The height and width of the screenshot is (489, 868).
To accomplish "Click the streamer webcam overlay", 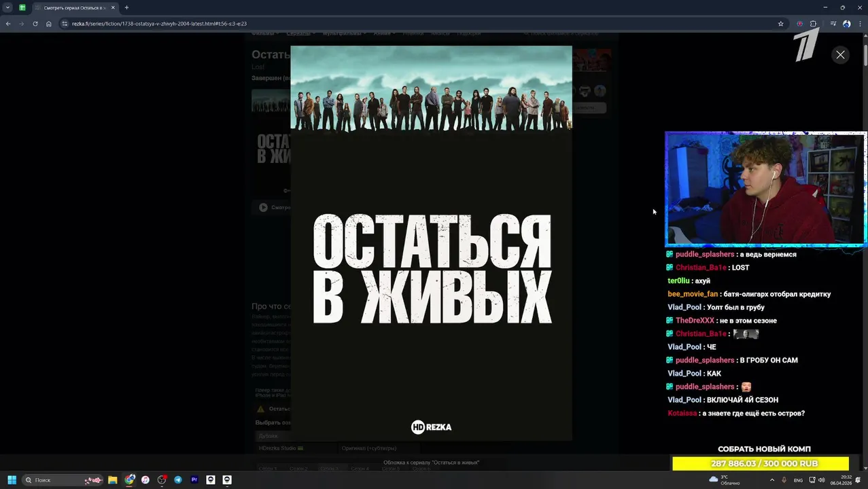I will [x=765, y=189].
